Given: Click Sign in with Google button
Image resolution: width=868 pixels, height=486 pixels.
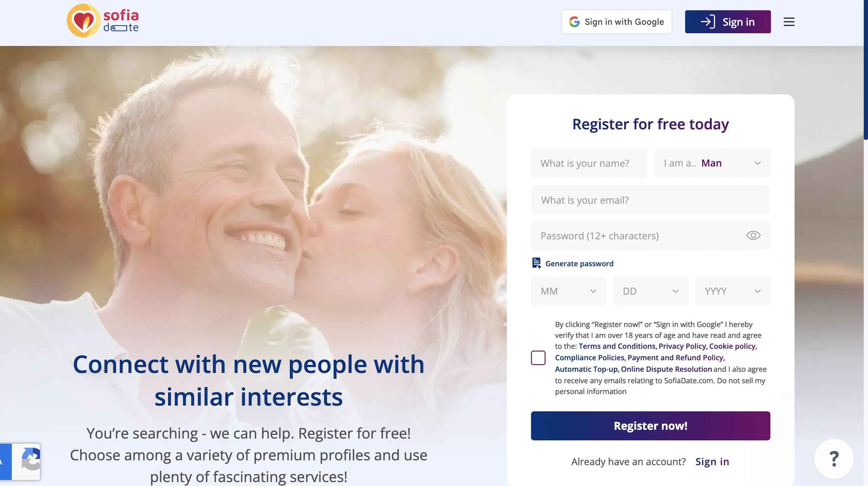Looking at the screenshot, I should 616,22.
